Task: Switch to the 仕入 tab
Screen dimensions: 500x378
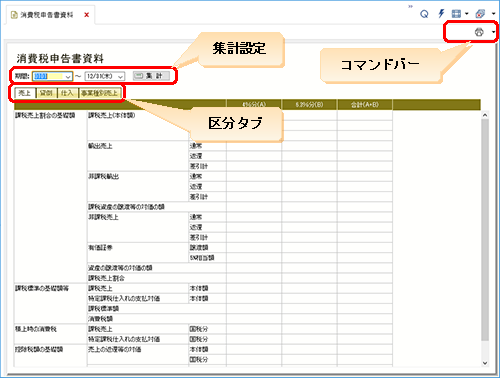Action: 67,93
